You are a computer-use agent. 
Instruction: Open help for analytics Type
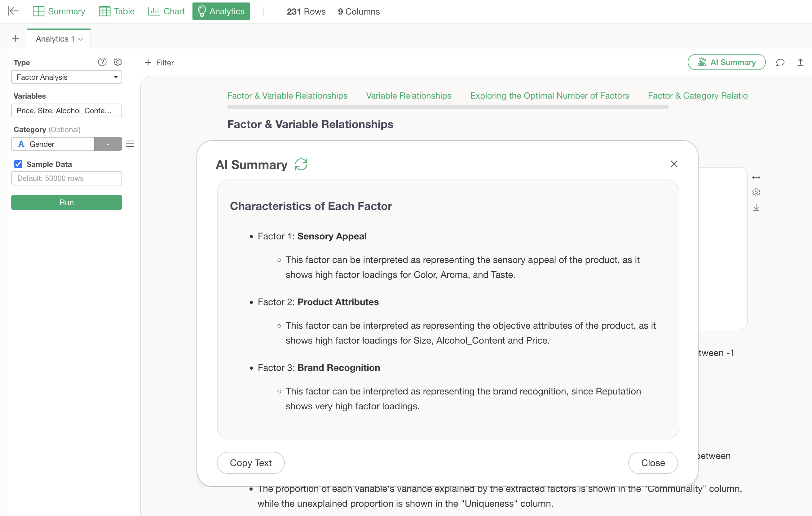coord(102,62)
